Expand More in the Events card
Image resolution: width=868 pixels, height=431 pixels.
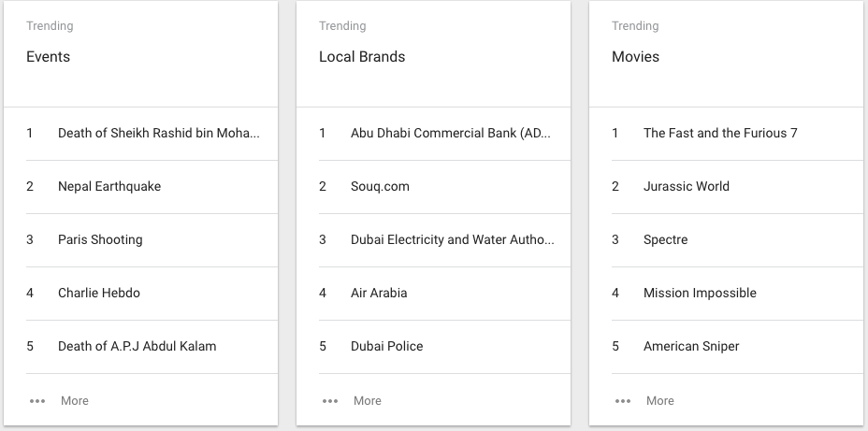click(x=75, y=400)
